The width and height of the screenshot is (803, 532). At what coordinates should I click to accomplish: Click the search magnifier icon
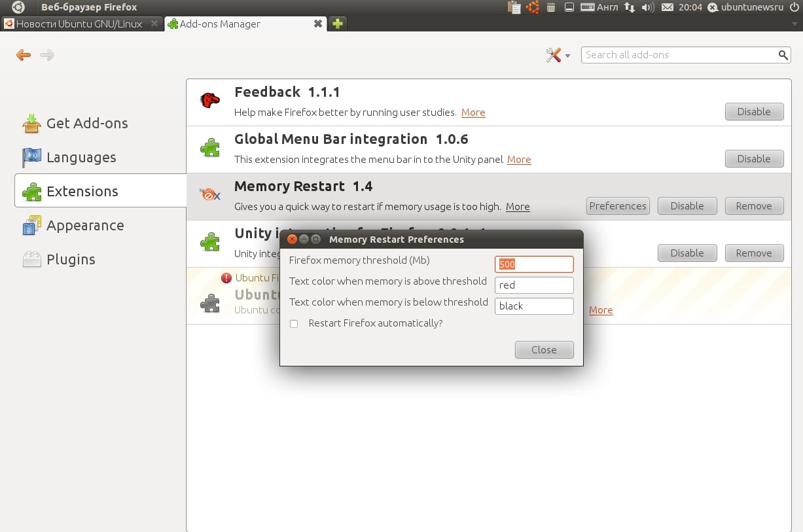783,55
